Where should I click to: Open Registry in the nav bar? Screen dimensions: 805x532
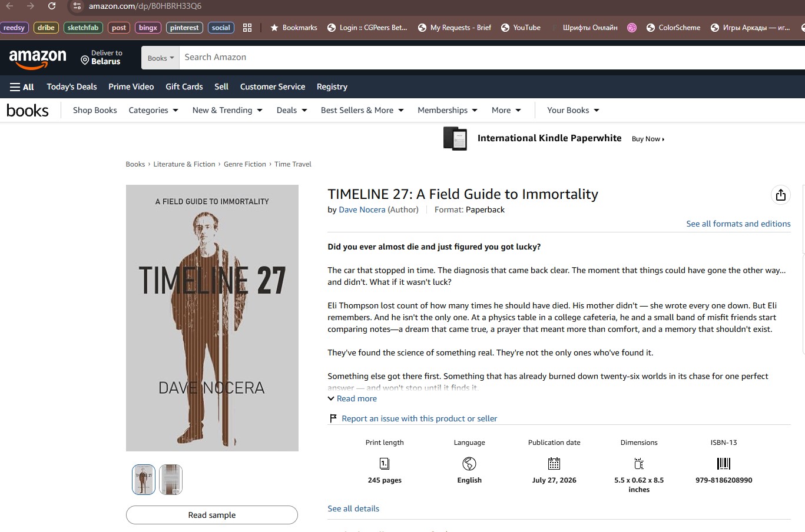[x=332, y=87]
